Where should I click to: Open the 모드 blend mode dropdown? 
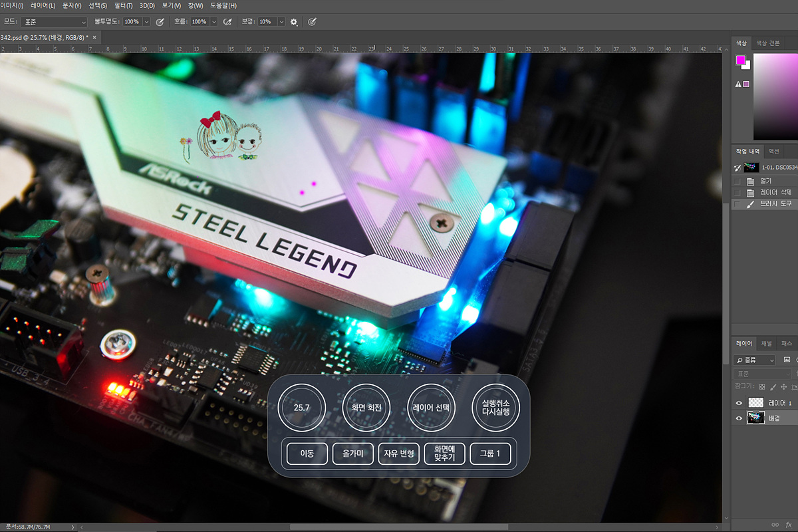coord(55,22)
